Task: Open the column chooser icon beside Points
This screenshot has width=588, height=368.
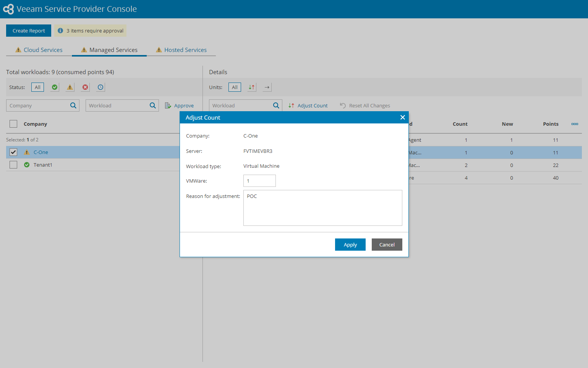Action: tap(575, 124)
